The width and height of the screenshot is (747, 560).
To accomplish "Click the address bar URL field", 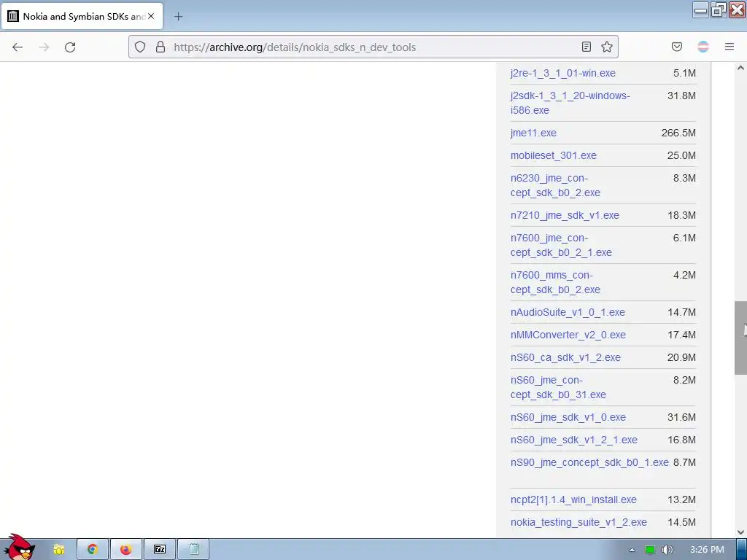I will point(374,47).
